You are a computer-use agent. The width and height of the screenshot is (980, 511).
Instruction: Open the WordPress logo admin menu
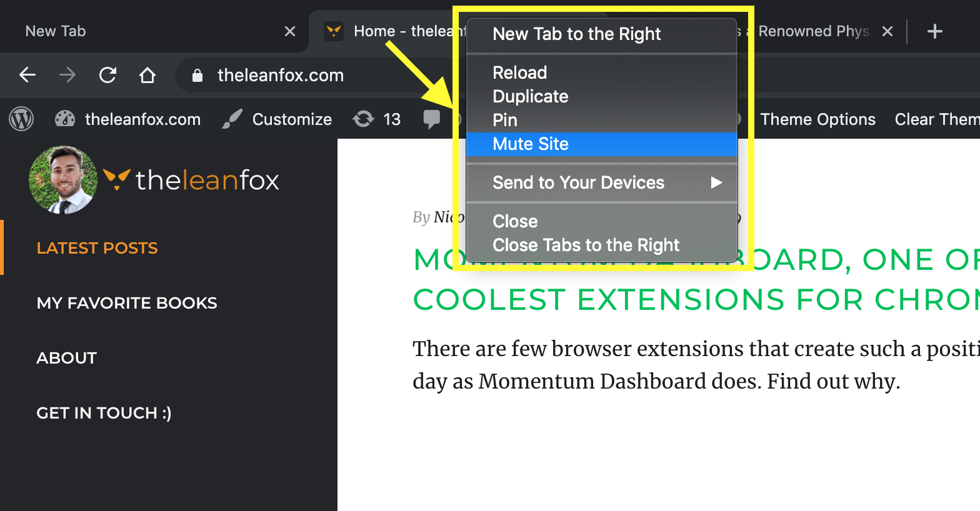click(21, 119)
